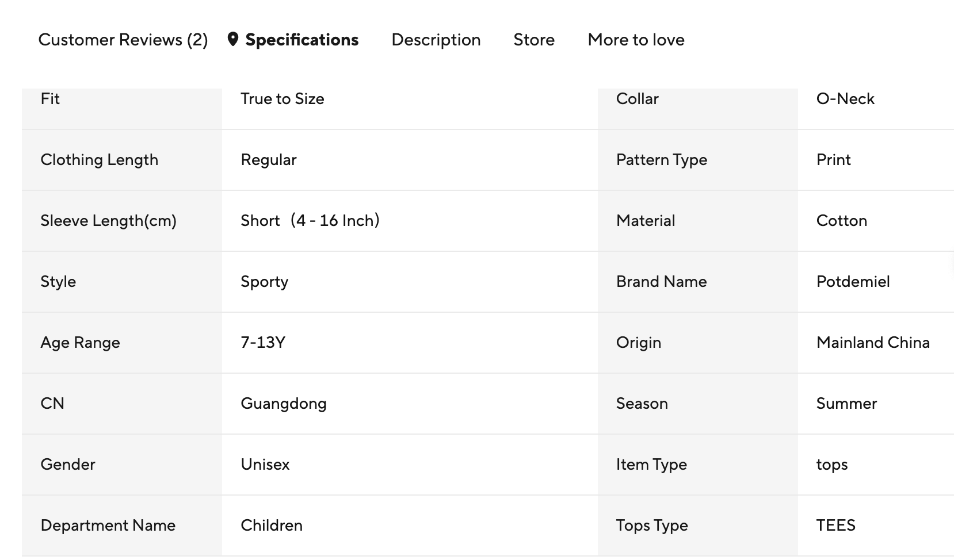This screenshot has height=560, width=954.
Task: Click the Fit label cell
Action: [x=50, y=99]
